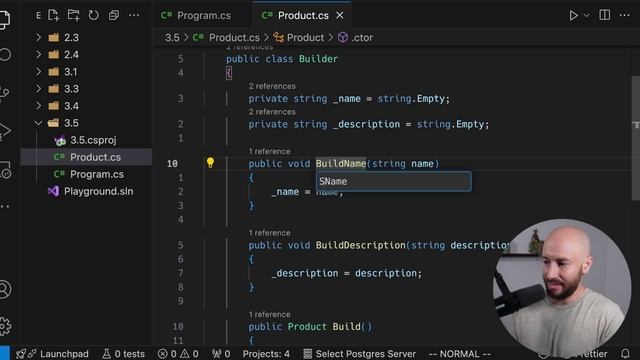Create a new file in explorer

coord(53,16)
